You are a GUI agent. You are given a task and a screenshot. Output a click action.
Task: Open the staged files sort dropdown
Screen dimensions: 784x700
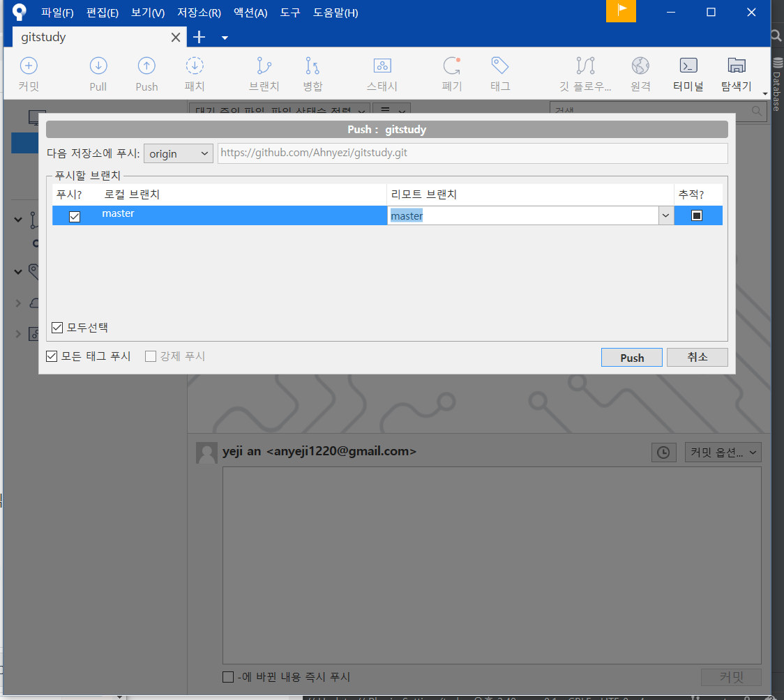[x=280, y=109]
